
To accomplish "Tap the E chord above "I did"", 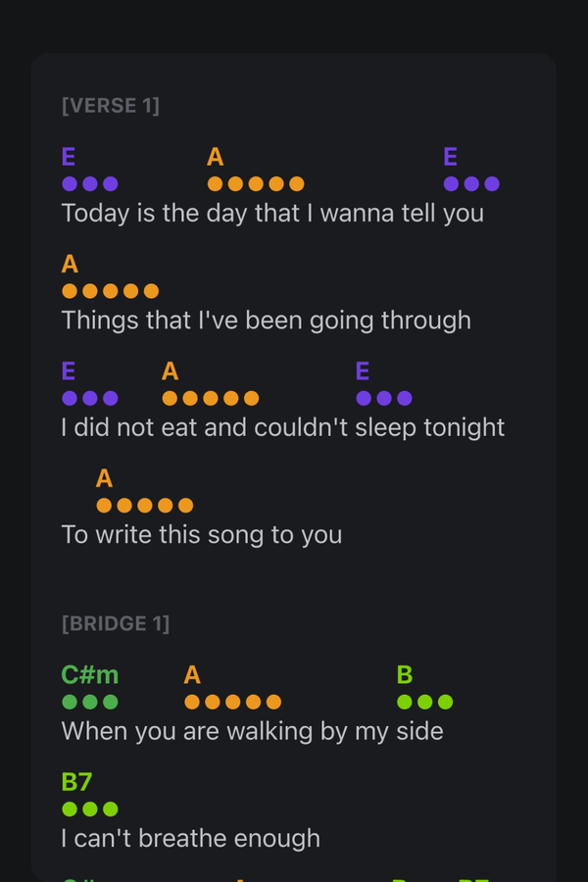I will pyautogui.click(x=69, y=371).
